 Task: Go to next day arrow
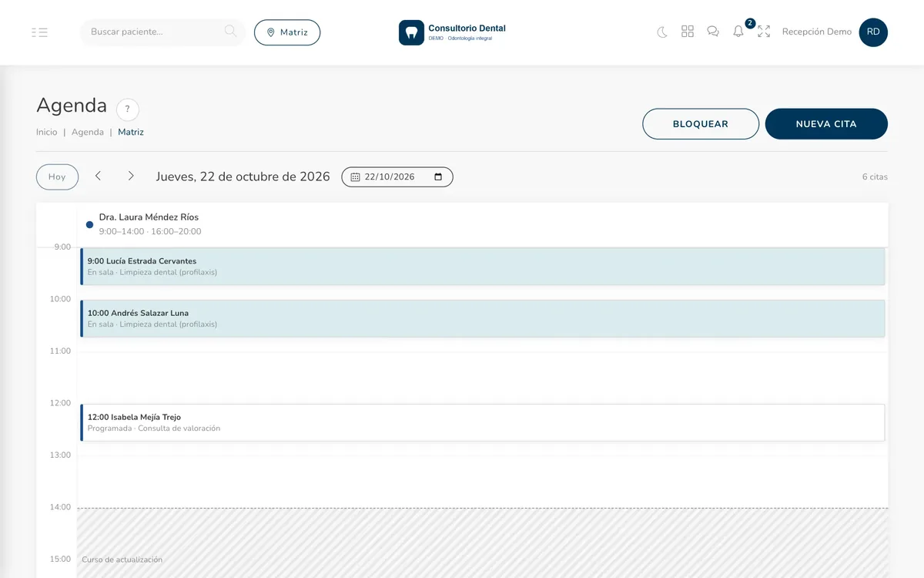[x=131, y=176]
